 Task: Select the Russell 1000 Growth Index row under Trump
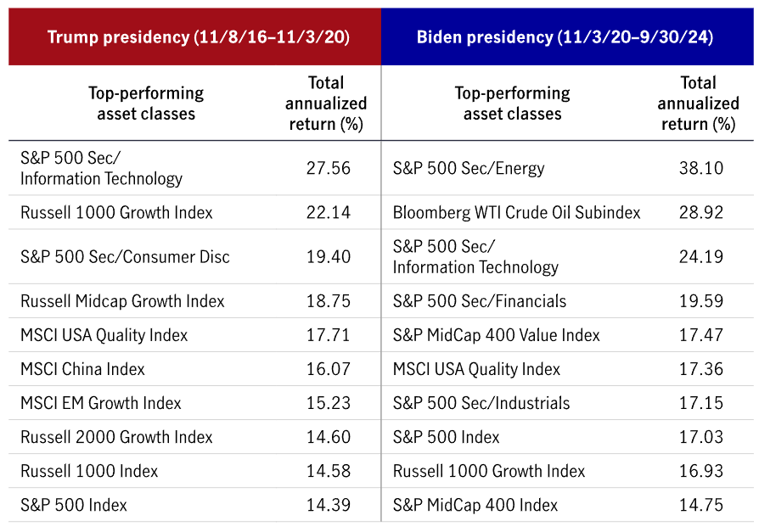pyautogui.click(x=116, y=212)
